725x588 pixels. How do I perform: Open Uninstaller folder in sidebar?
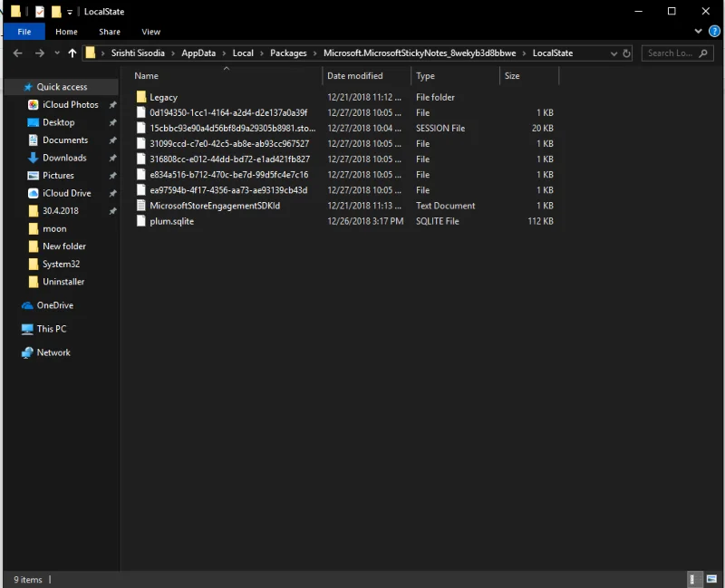coord(63,282)
